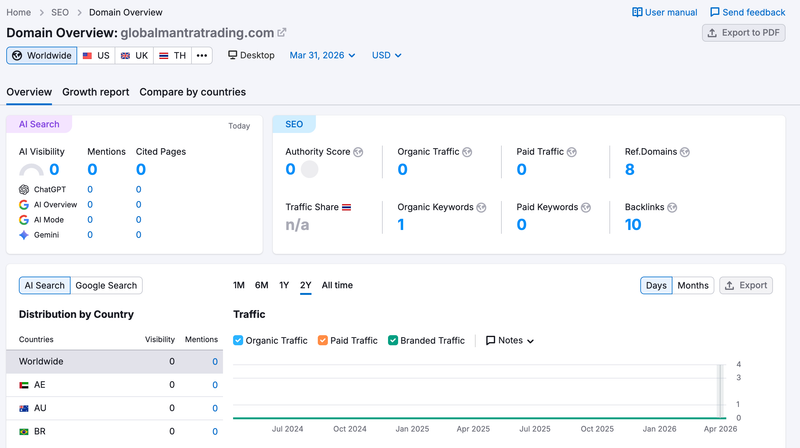Click info icon next to Backlinks

[x=672, y=207]
